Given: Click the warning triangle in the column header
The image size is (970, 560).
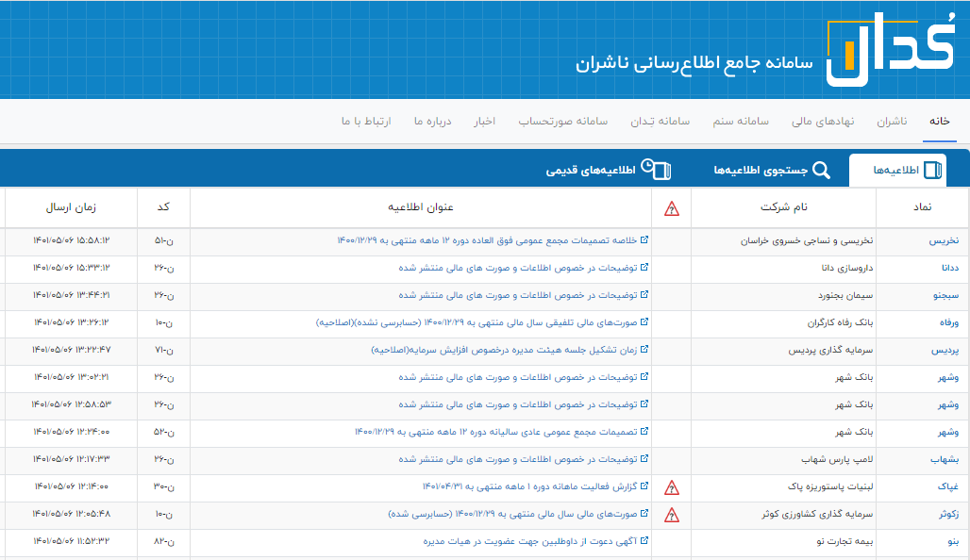Looking at the screenshot, I should pos(671,209).
